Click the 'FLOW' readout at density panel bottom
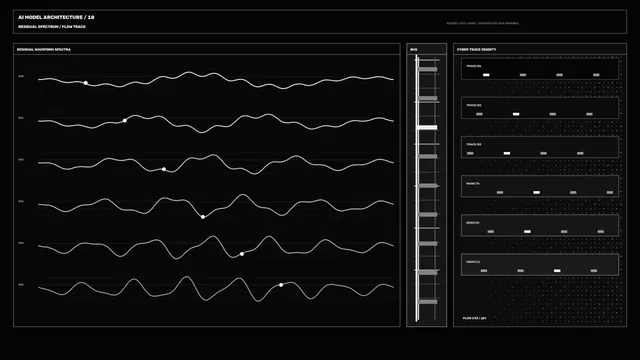Viewport: 640px width, 360px height. coord(474,318)
